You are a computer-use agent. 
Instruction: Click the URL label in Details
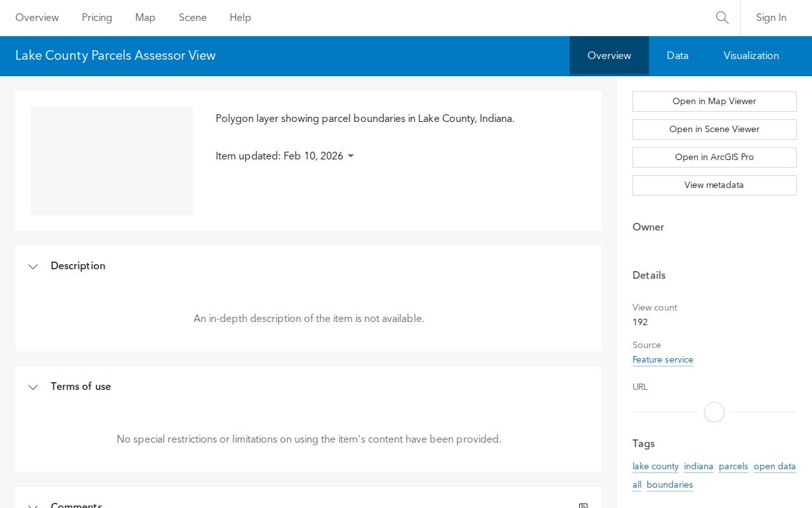(640, 387)
